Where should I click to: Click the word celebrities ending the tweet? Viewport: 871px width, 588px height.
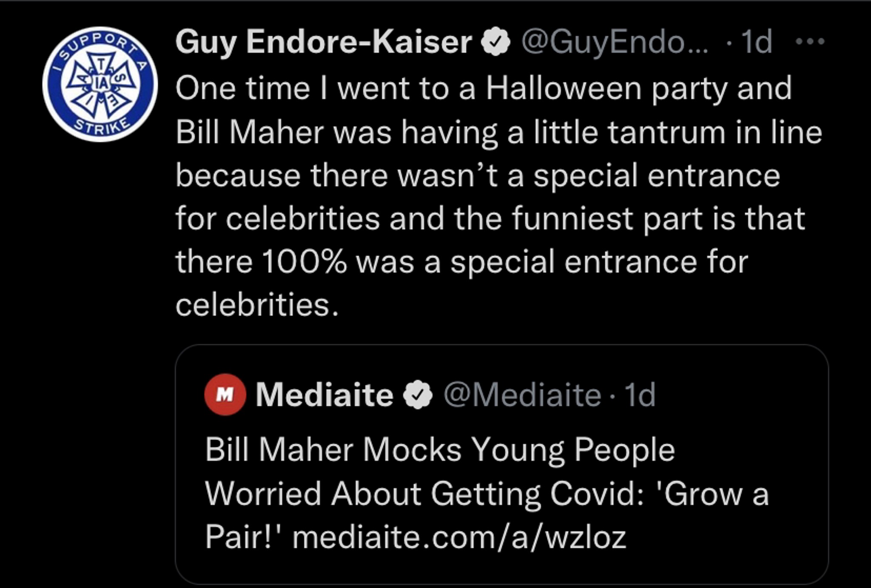[256, 305]
